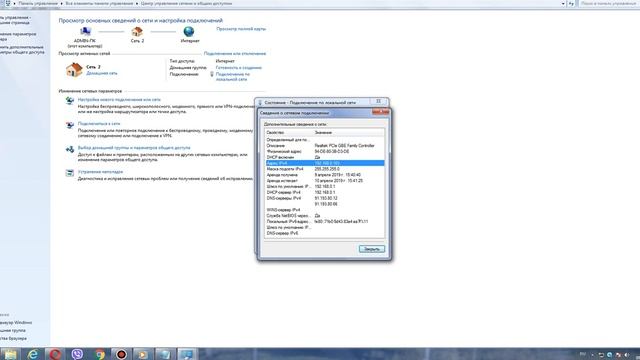The image size is (640, 360).
Task: Open Opera browser from the taskbar
Action: (x=55, y=354)
